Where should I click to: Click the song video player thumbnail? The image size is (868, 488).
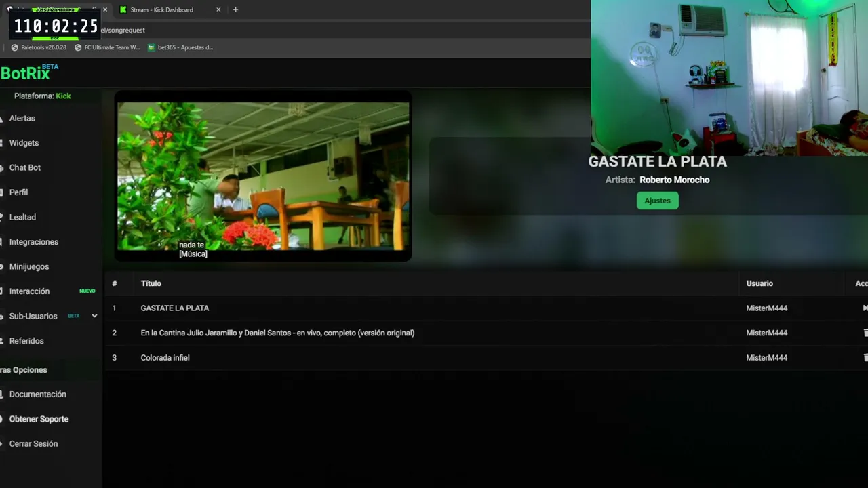click(263, 176)
